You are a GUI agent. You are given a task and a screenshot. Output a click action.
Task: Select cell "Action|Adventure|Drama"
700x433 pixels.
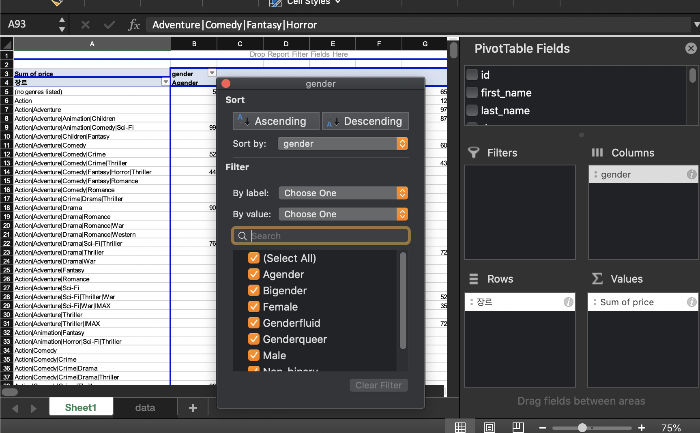pyautogui.click(x=92, y=208)
